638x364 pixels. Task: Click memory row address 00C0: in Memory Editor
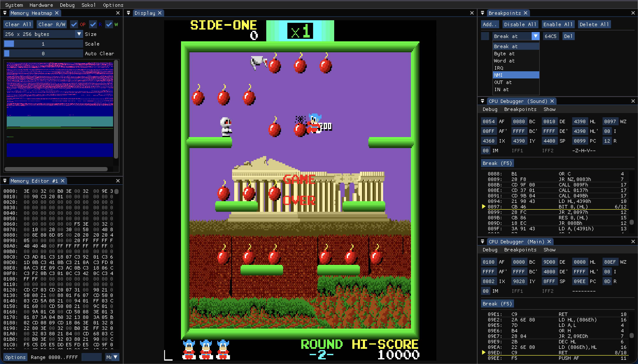(x=11, y=257)
